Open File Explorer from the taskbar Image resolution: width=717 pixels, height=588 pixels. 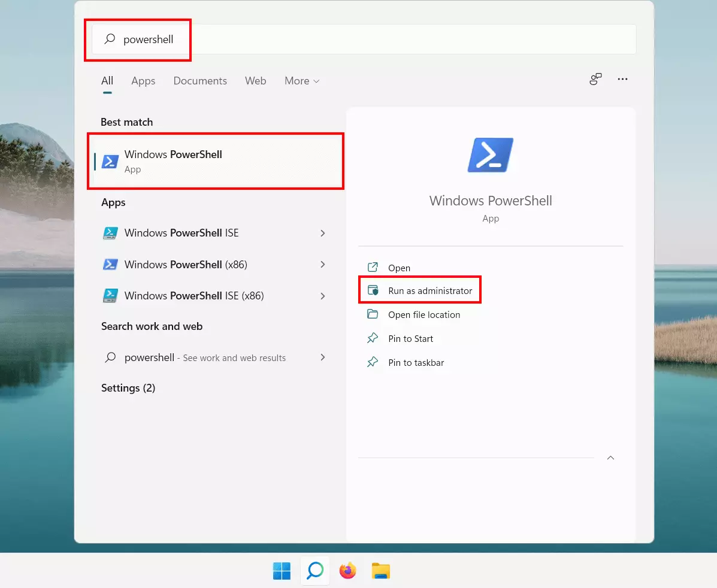pyautogui.click(x=380, y=571)
